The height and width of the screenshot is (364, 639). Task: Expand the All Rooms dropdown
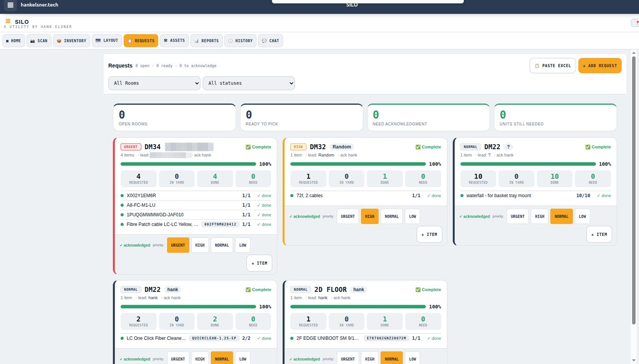(x=154, y=83)
